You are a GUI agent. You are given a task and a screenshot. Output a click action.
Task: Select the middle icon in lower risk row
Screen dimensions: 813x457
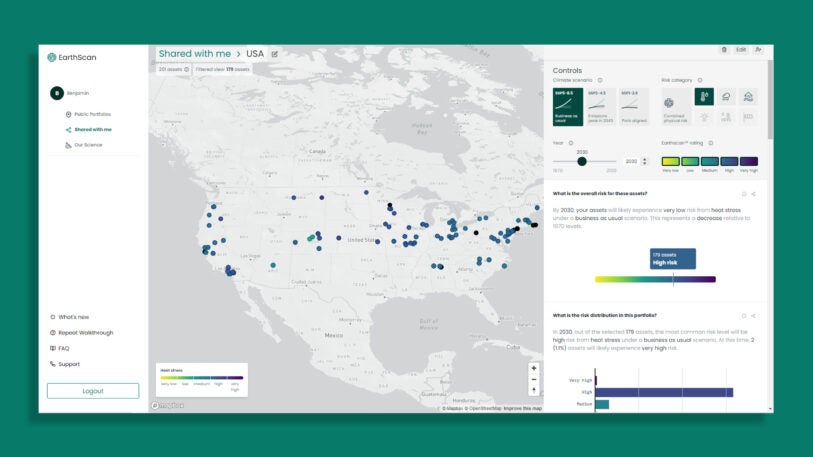pyautogui.click(x=726, y=117)
